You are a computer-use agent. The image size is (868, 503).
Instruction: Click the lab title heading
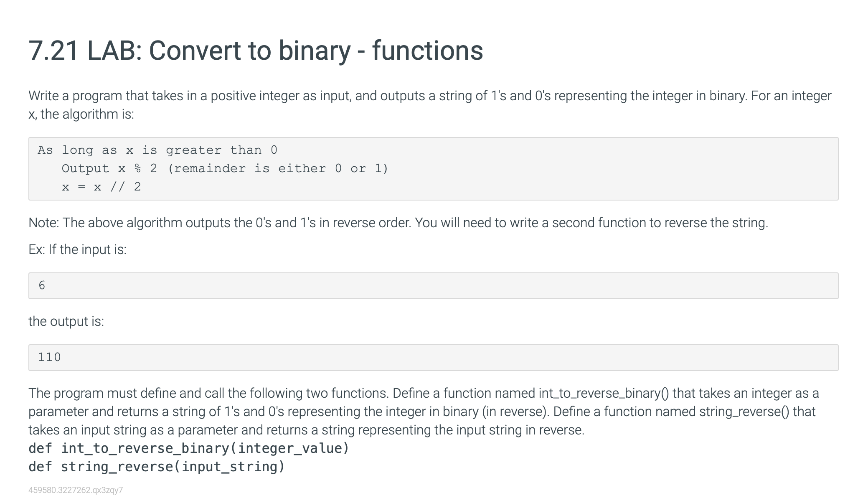255,51
